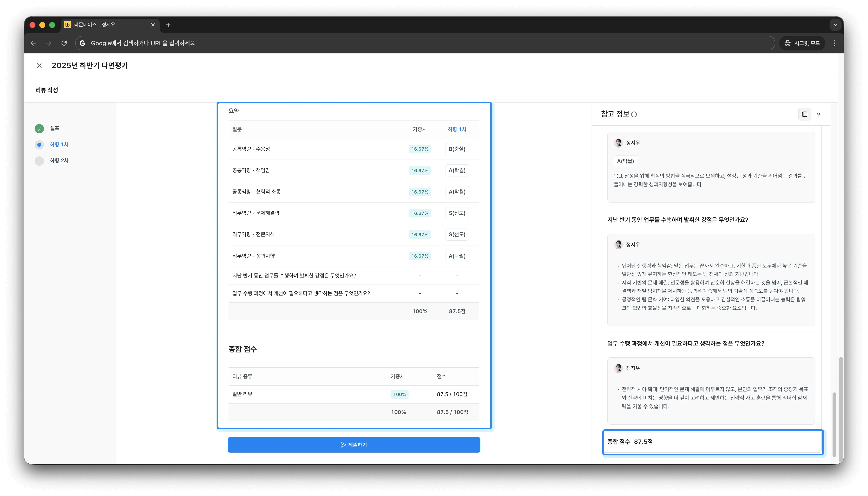This screenshot has height=496, width=868.
Task: Reload the page with the refresh icon
Action: coord(64,43)
